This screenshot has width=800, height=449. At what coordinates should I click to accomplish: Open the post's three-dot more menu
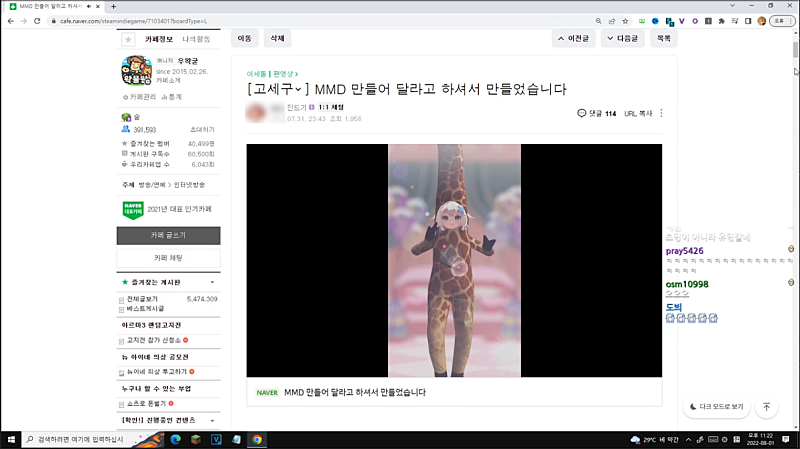pos(661,113)
